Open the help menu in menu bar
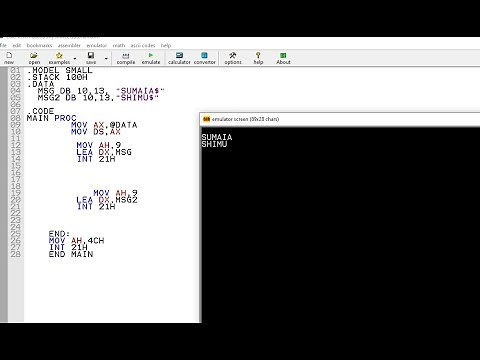480x360 pixels. point(166,45)
